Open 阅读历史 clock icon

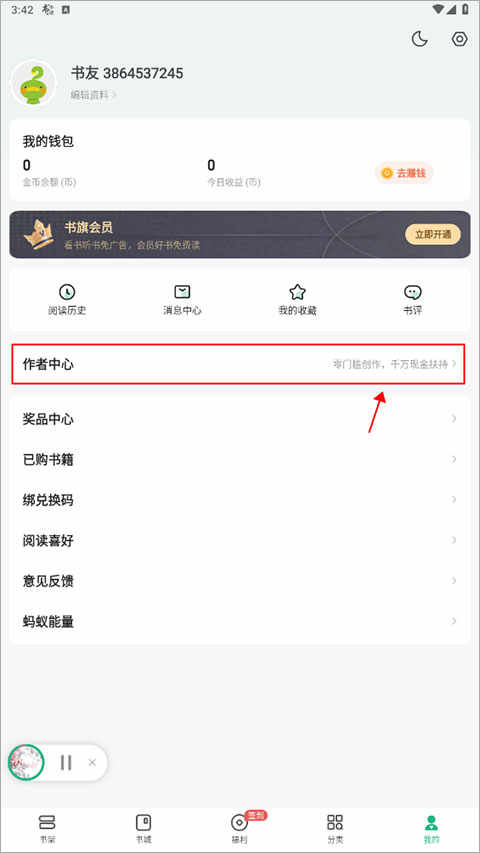[x=67, y=292]
